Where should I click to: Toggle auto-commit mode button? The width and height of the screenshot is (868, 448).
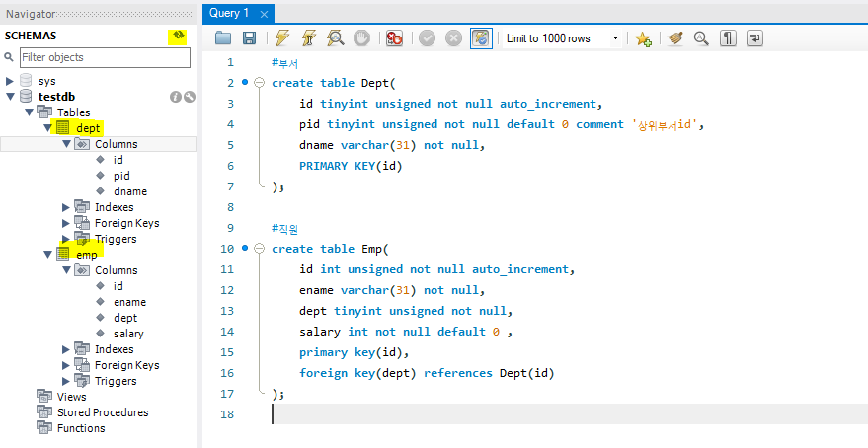[481, 38]
